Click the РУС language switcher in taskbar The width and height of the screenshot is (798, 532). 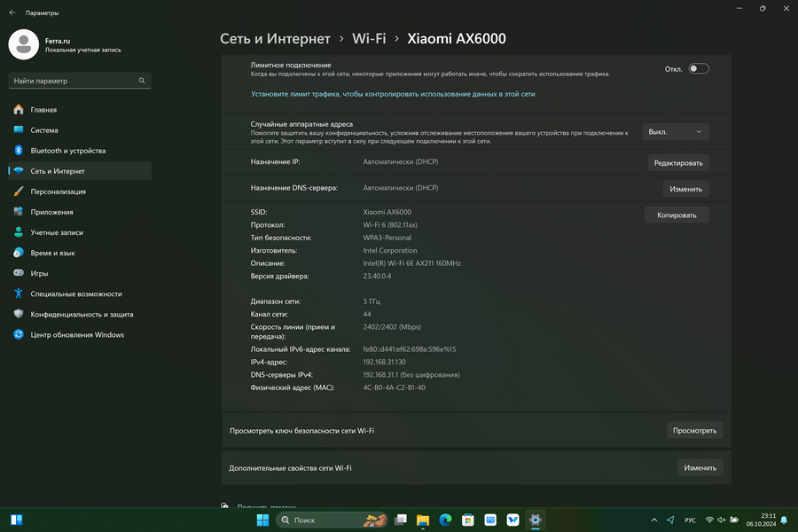coord(690,520)
